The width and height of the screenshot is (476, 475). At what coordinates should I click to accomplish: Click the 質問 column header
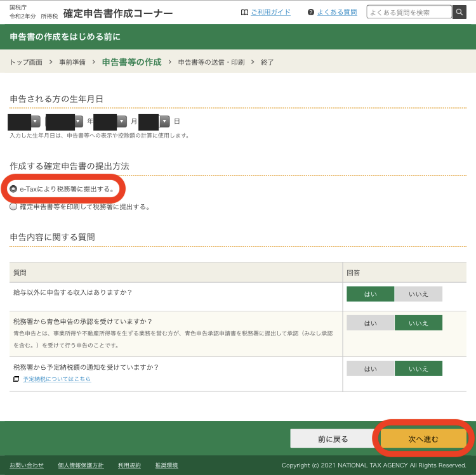coord(20,273)
